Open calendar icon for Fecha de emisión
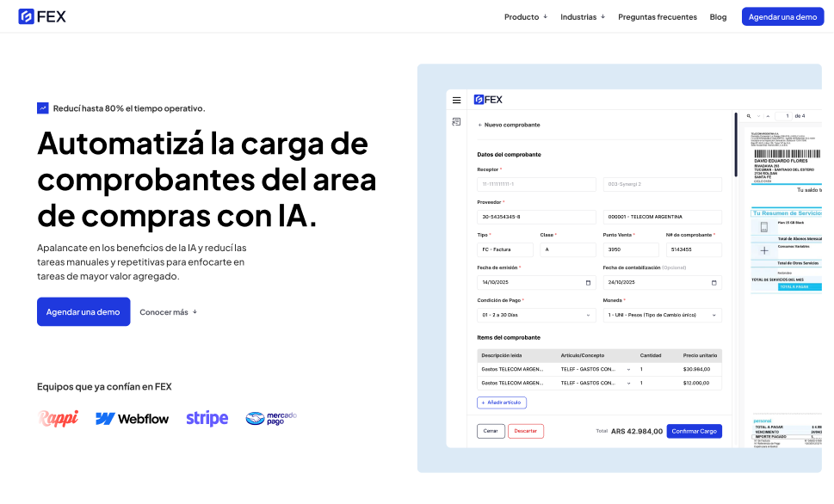The width and height of the screenshot is (834, 504). click(588, 282)
